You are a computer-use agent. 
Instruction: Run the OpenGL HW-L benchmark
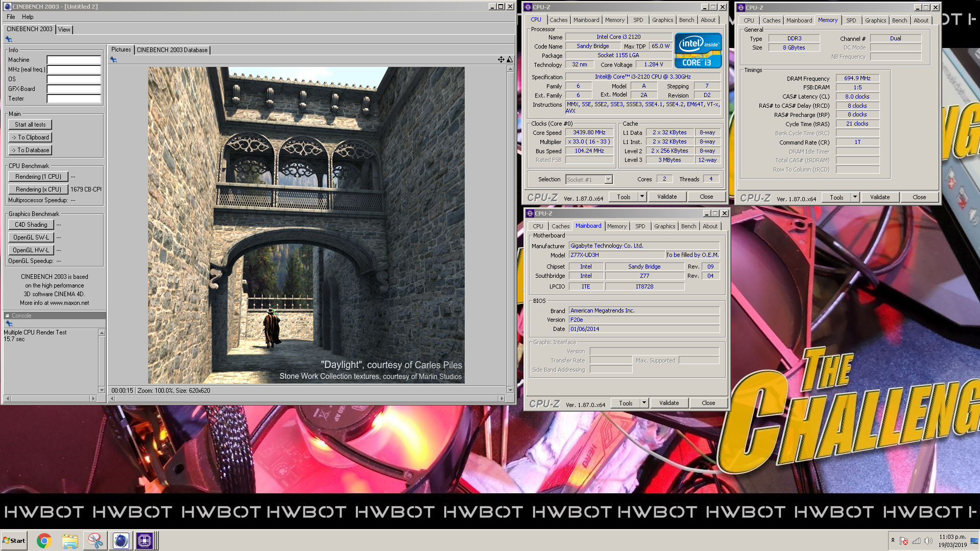tap(31, 250)
